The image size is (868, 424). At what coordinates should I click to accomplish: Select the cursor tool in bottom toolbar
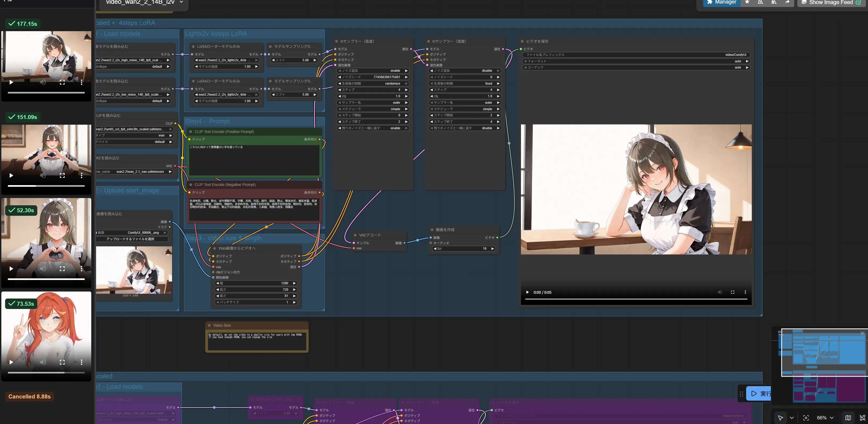point(780,418)
